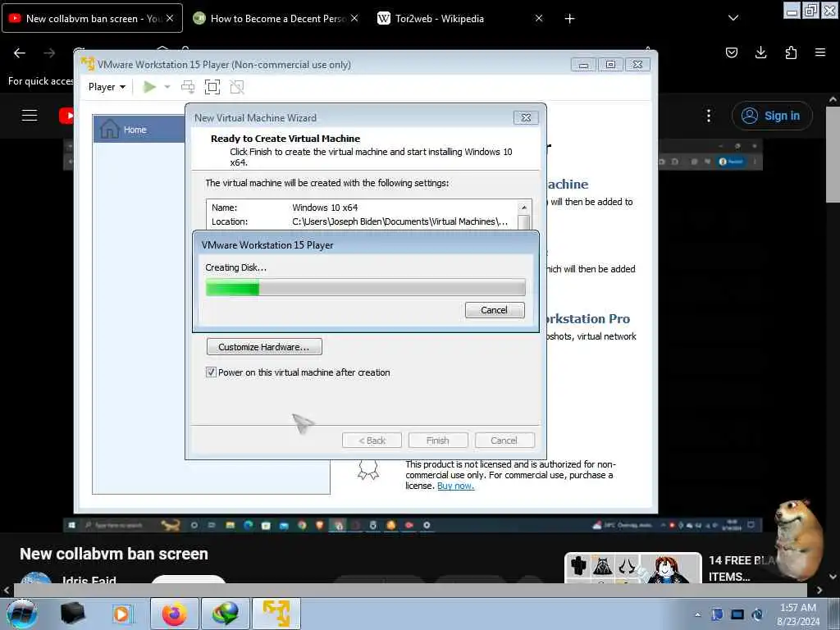Open Internet Download Manager from taskbar
Viewport: 840px width, 630px height.
(225, 614)
